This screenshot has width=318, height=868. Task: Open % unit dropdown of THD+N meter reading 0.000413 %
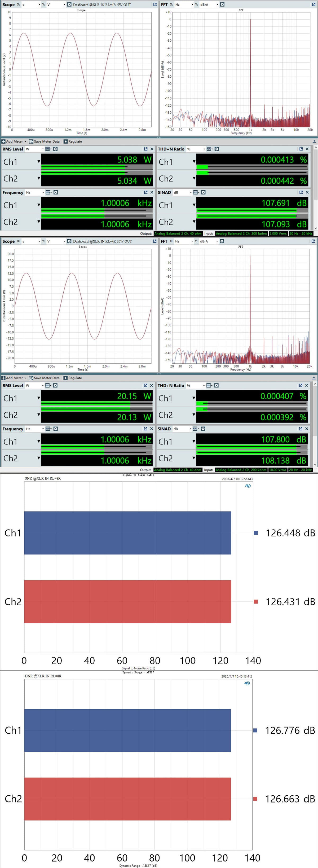pos(196,149)
